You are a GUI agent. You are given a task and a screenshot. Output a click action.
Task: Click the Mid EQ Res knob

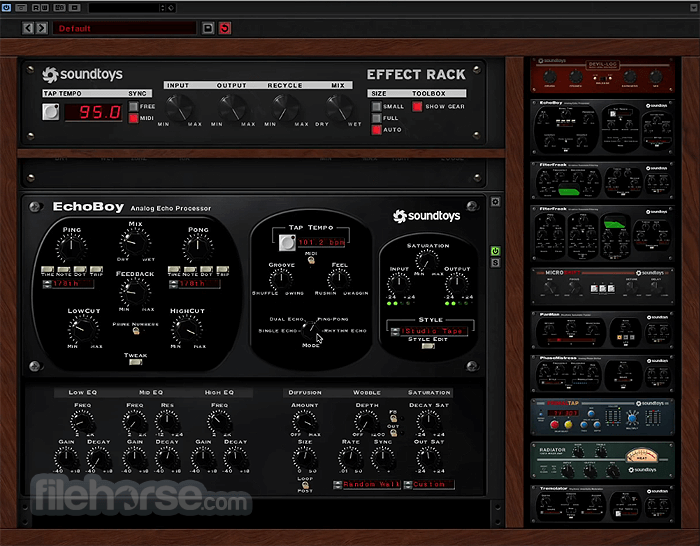point(167,421)
